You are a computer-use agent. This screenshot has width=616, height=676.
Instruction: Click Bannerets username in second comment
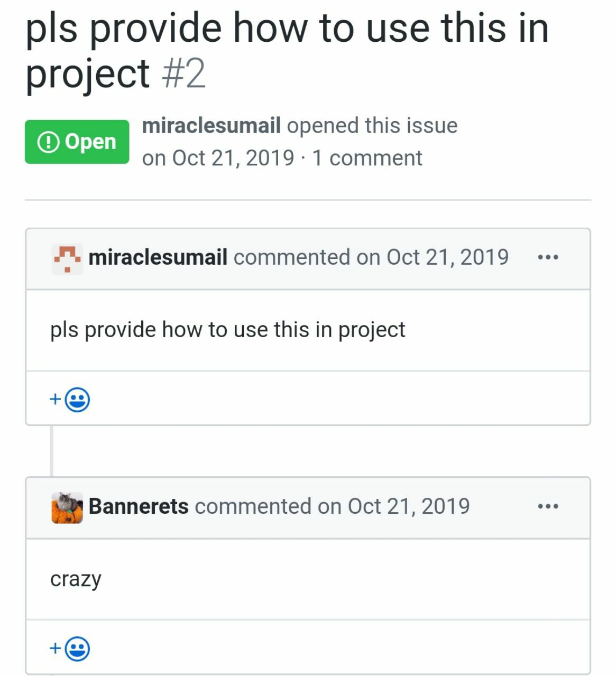[x=139, y=506]
